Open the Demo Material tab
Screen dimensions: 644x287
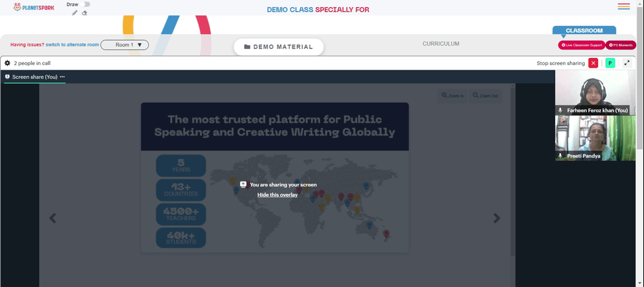(278, 47)
